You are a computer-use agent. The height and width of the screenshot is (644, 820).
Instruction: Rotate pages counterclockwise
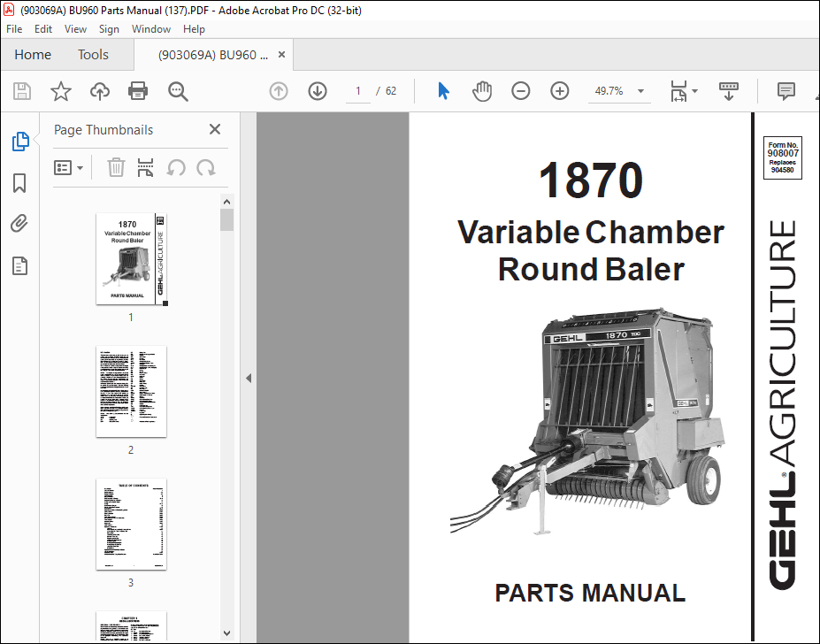[x=176, y=167]
